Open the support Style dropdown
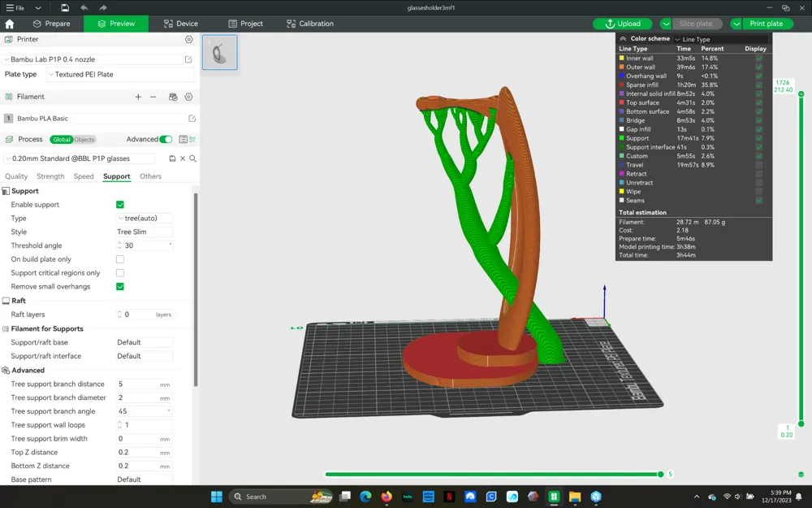The height and width of the screenshot is (508, 812). click(x=144, y=232)
